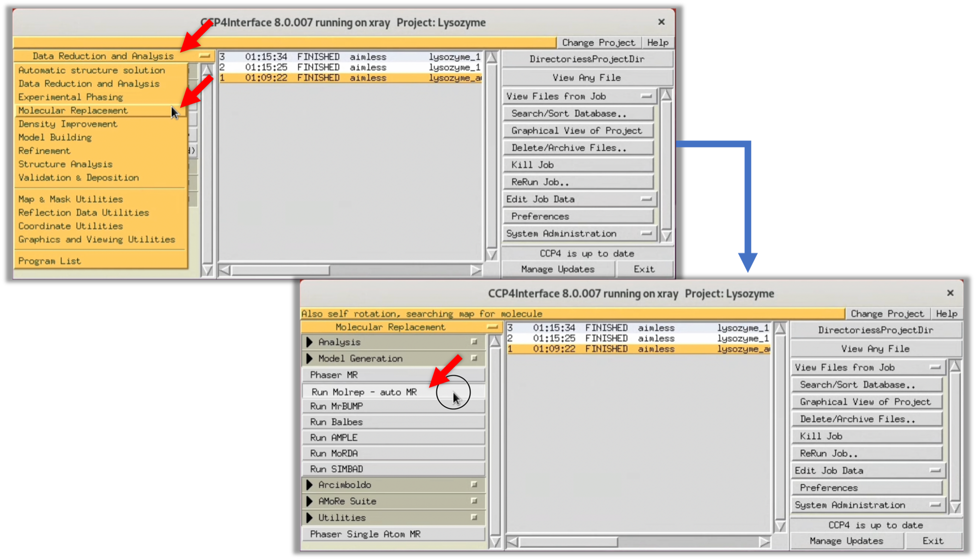Click Utilities folder triangle icon
Image resolution: width=976 pixels, height=560 pixels.
click(310, 518)
